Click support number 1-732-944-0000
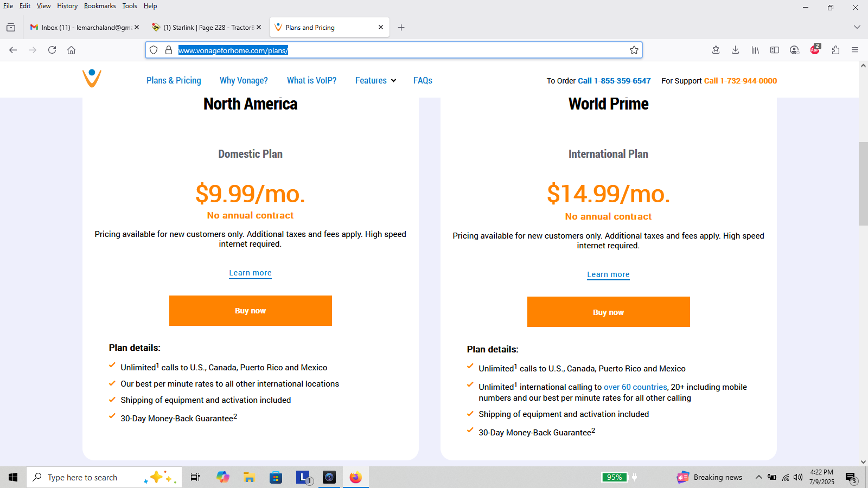This screenshot has height=488, width=868. [x=741, y=81]
